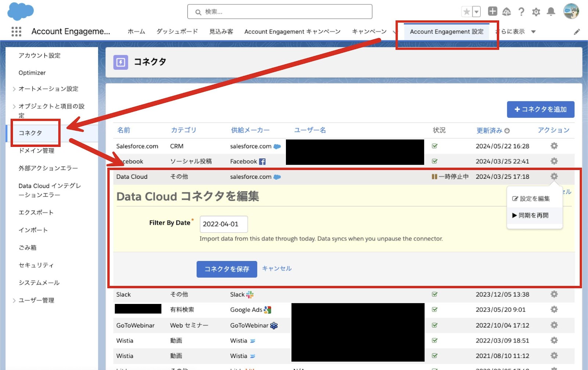Click the Filter By Date field
Screen dimensions: 588x370
[x=224, y=224]
